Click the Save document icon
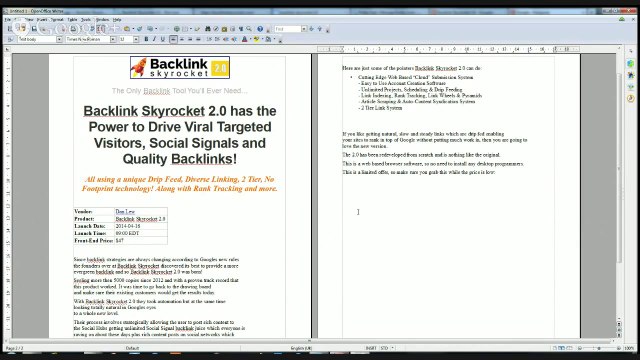Image resolution: width=640 pixels, height=360 pixels. click(34, 29)
